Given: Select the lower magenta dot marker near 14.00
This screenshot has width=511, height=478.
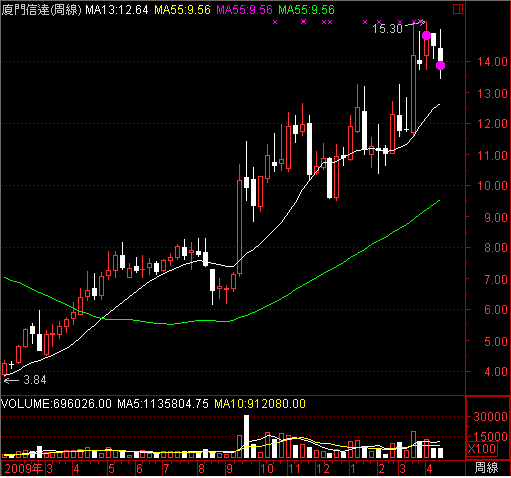Looking at the screenshot, I should [440, 66].
